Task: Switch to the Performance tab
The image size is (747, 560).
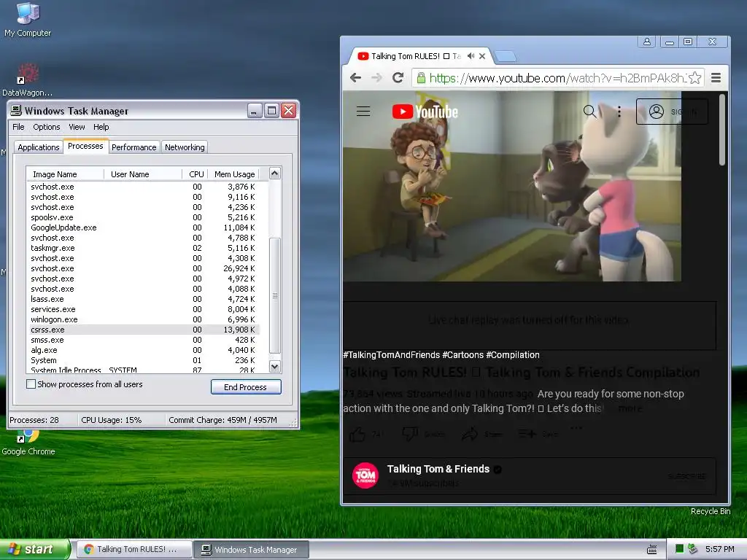Action: (x=134, y=147)
